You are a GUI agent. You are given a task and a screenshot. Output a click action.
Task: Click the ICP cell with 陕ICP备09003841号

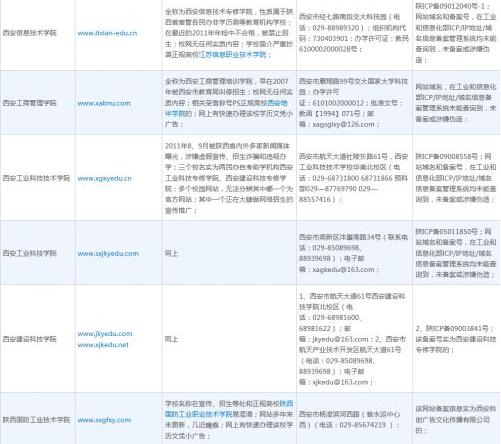[x=456, y=339]
